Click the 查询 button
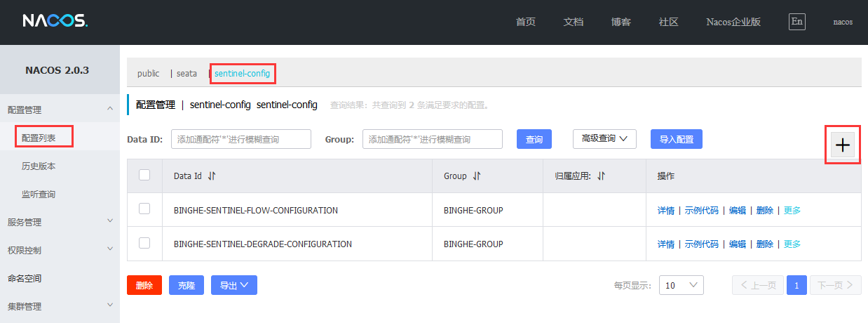868x323 pixels. [x=534, y=139]
